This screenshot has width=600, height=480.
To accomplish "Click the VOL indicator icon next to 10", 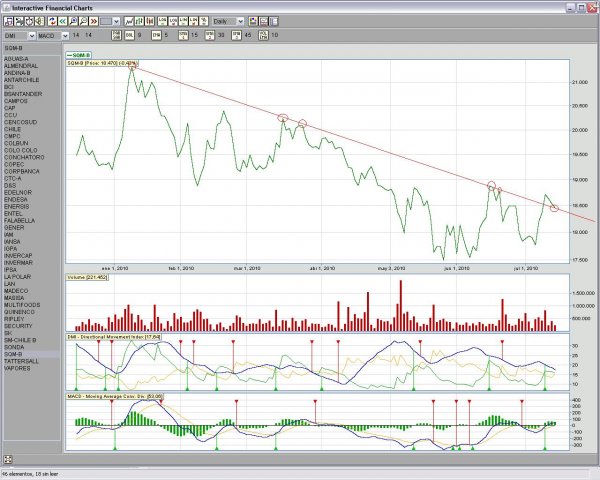I will pyautogui.click(x=263, y=34).
